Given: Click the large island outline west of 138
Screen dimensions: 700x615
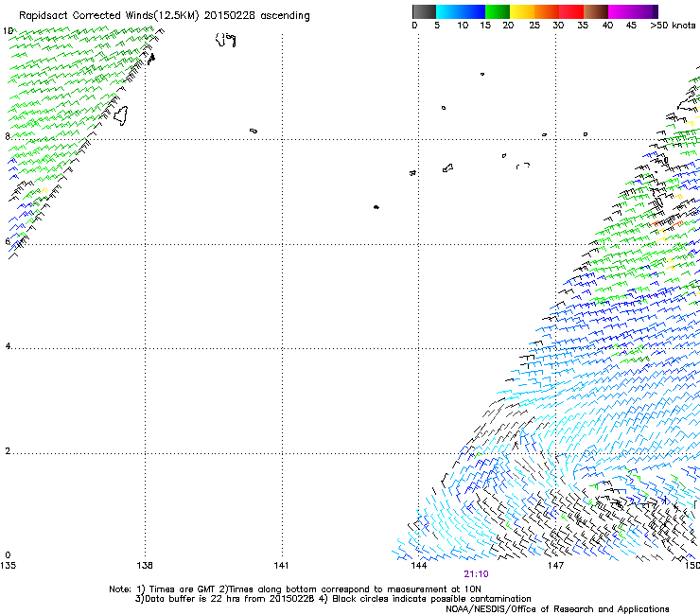Looking at the screenshot, I should [121, 115].
